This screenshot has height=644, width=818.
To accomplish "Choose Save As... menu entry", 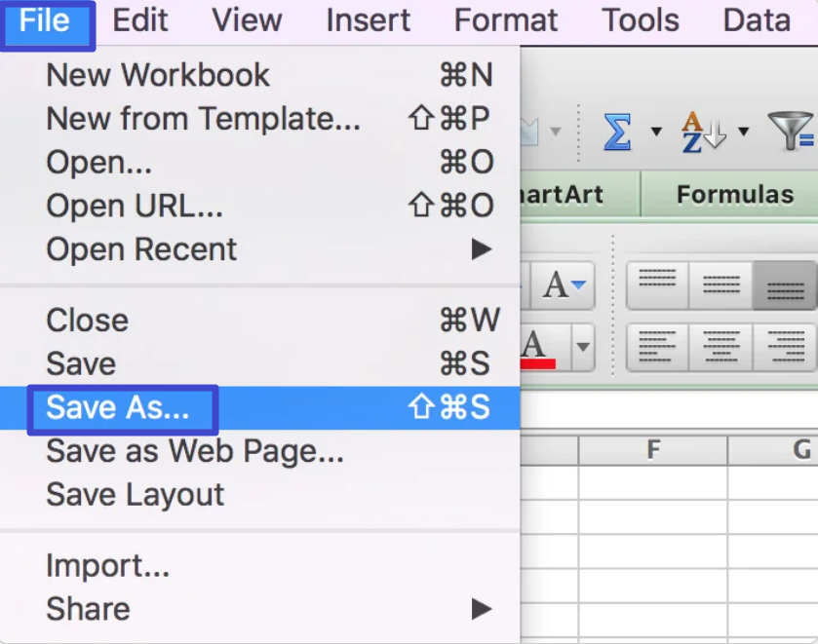I will [x=259, y=408].
